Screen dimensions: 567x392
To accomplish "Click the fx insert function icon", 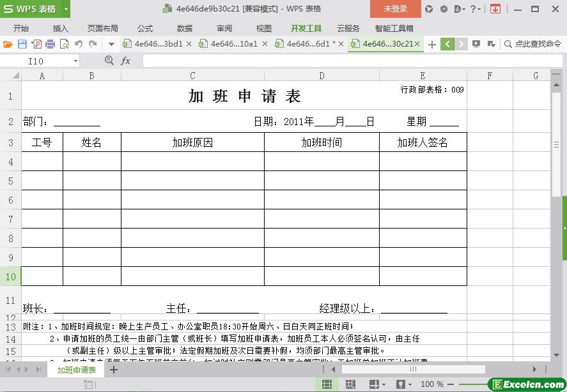I will 126,61.
